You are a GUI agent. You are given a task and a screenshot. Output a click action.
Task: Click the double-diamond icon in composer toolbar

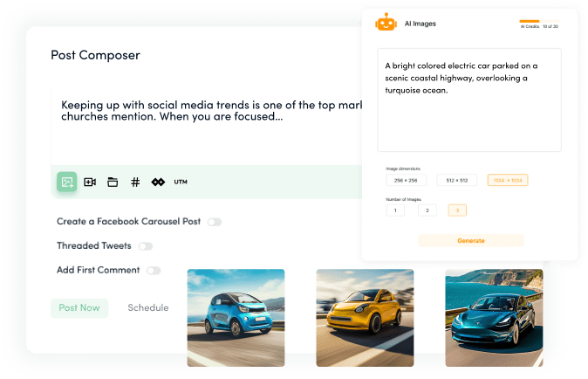pyautogui.click(x=158, y=182)
